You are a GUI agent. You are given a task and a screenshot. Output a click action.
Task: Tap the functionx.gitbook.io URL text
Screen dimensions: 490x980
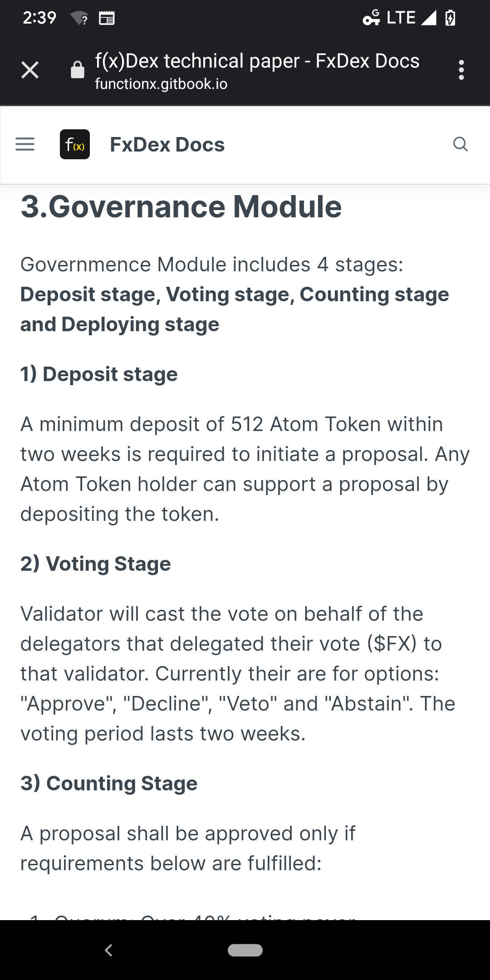[161, 84]
